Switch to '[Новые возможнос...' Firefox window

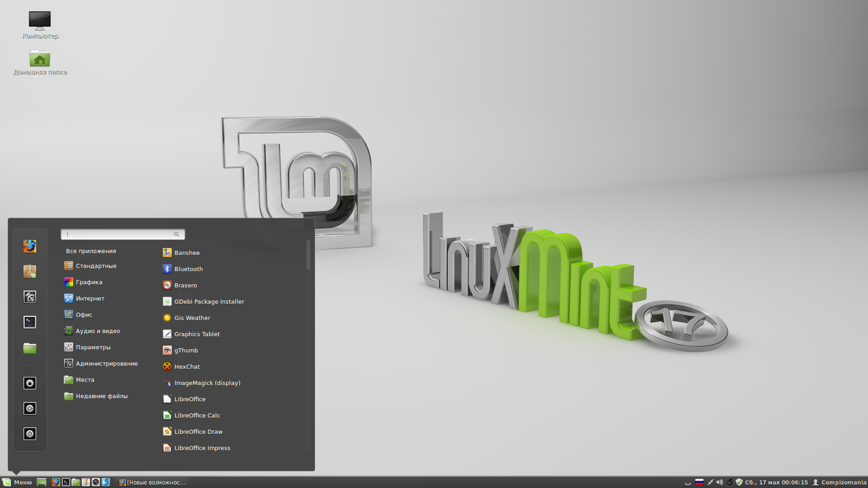click(152, 482)
